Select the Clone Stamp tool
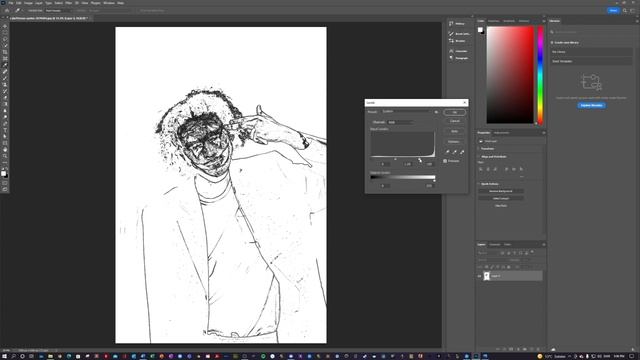 (5, 84)
